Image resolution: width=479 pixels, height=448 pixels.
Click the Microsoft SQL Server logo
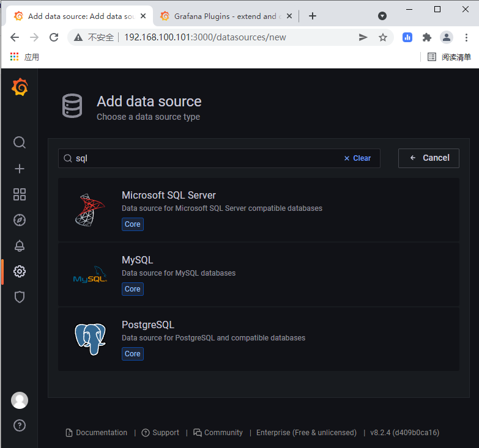90,210
